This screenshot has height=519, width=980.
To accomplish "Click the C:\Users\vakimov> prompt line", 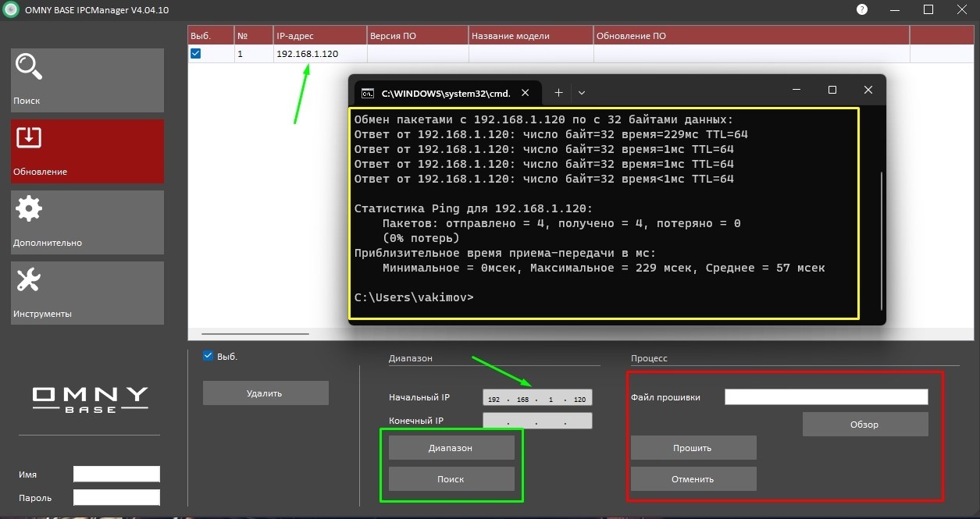I will 414,297.
